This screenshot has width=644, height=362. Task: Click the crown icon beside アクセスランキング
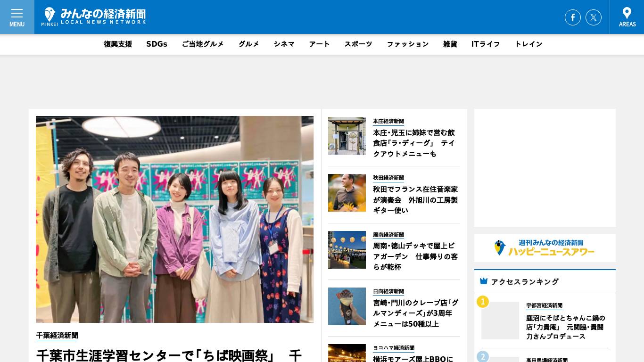coord(484,281)
